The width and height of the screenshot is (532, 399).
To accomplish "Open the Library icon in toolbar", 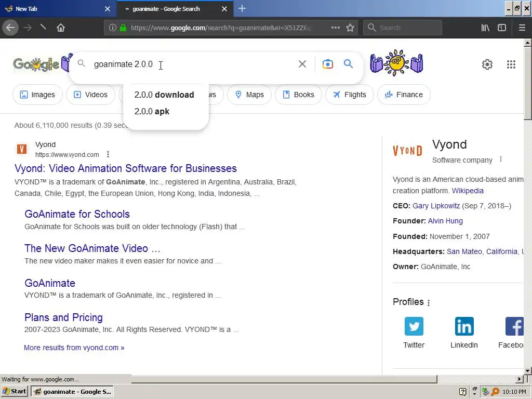I will (x=485, y=28).
